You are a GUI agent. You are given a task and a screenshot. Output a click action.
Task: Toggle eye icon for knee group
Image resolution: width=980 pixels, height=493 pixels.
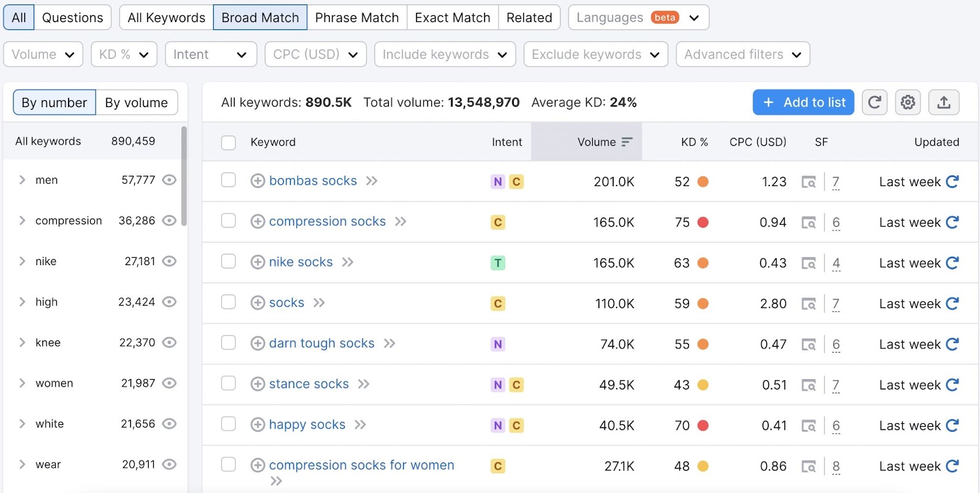(x=169, y=342)
